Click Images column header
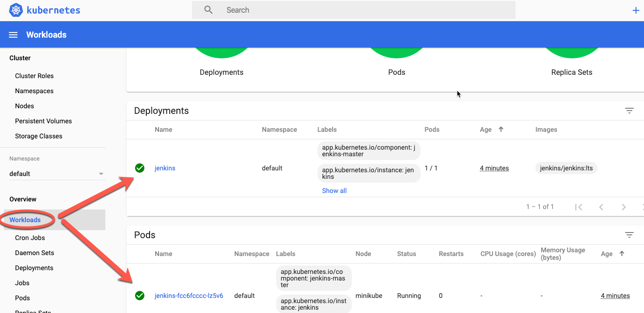 (546, 129)
